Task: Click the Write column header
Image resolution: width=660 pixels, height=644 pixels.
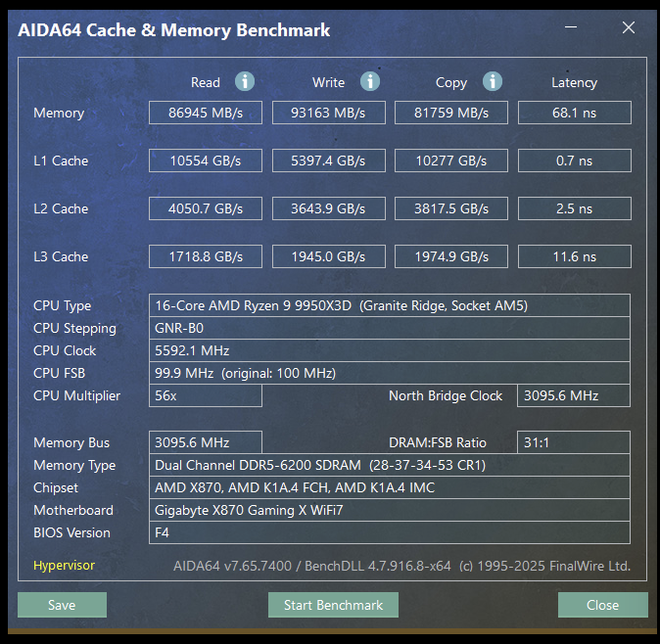Action: [328, 82]
